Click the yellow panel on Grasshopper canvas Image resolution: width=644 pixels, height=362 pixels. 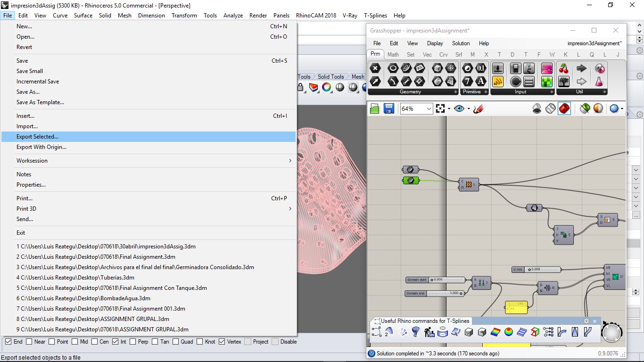point(516,307)
